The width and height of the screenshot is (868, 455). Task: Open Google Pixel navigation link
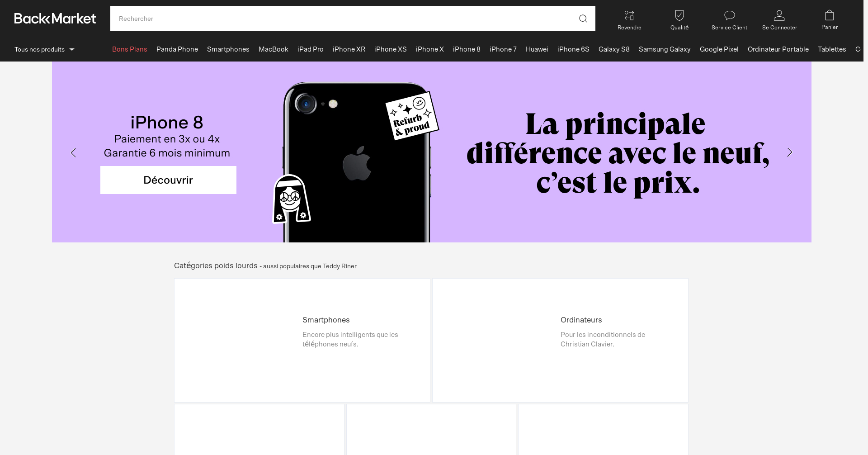pos(719,49)
